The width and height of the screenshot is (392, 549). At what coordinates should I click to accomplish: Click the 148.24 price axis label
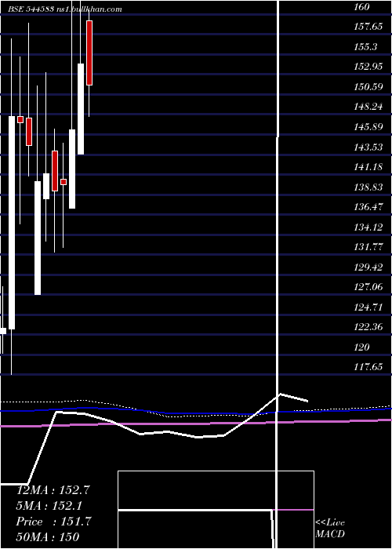(368, 107)
